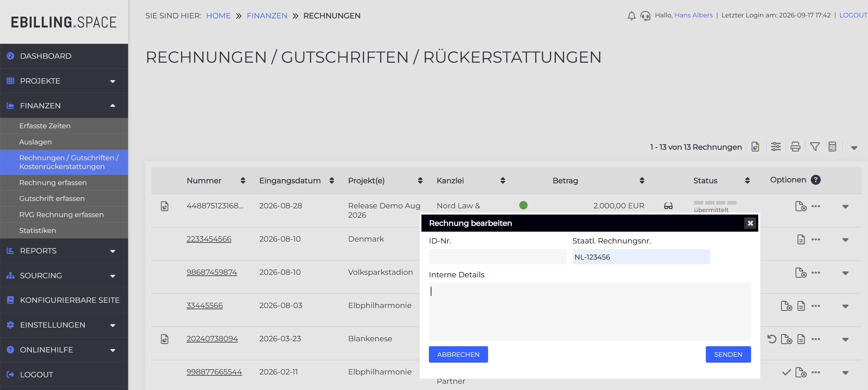Viewport: 868px width, 390px height.
Task: Open the table column settings sliders icon
Action: [x=776, y=147]
